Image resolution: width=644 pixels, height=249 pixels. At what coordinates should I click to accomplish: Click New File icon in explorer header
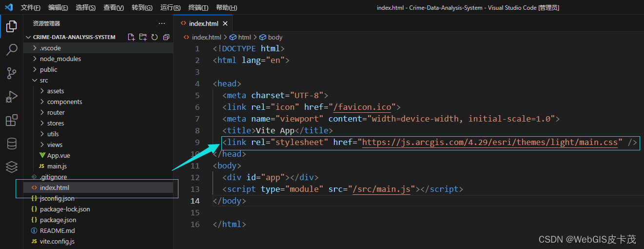click(x=131, y=37)
